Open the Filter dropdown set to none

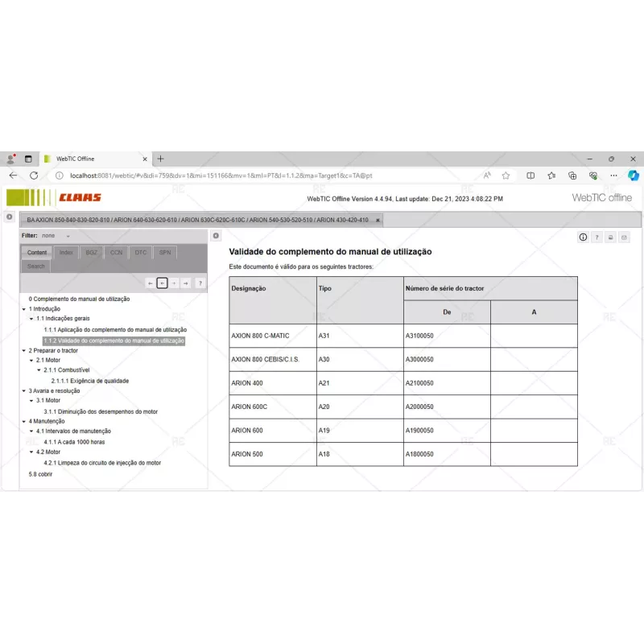56,235
